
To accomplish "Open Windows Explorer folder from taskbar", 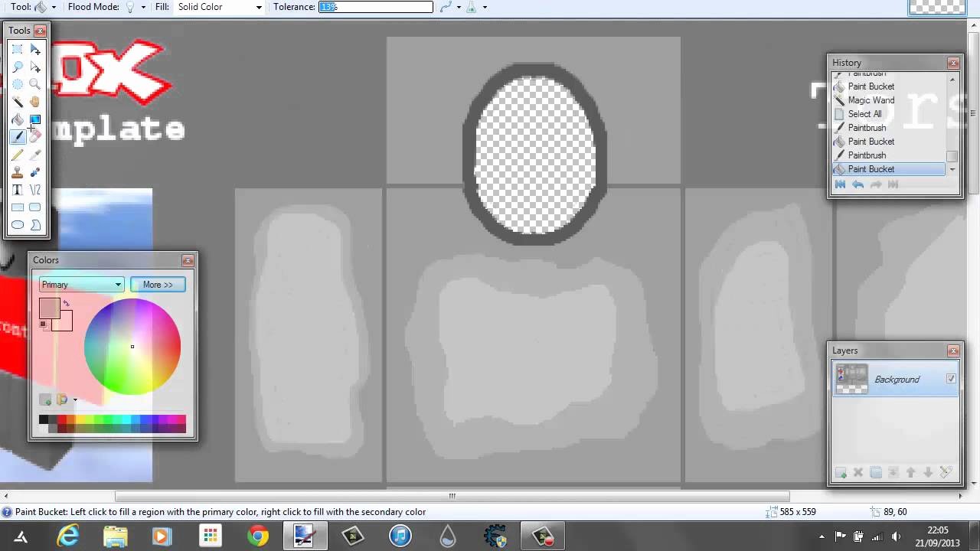I will tap(116, 536).
